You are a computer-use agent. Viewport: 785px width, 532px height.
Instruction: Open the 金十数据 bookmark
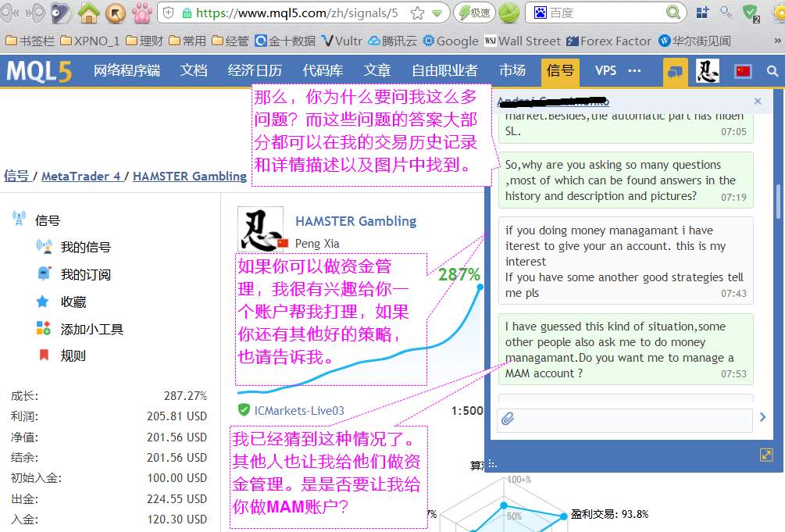[285, 41]
